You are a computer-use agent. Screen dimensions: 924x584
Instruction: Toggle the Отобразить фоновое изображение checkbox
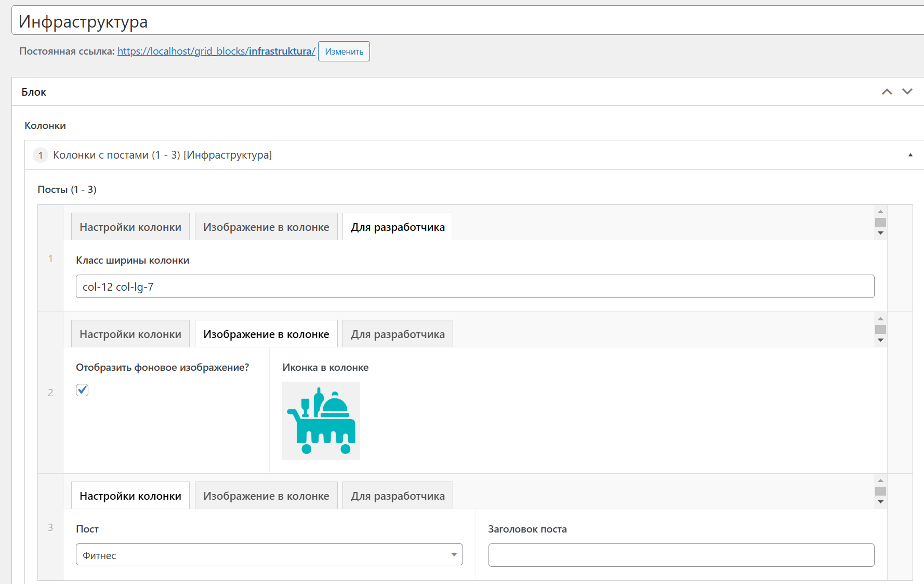(82, 390)
